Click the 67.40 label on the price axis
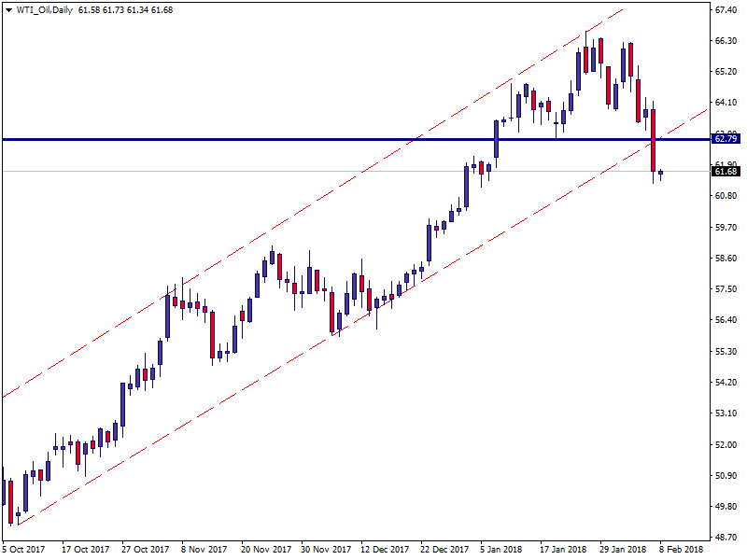The width and height of the screenshot is (747, 560). [726, 10]
